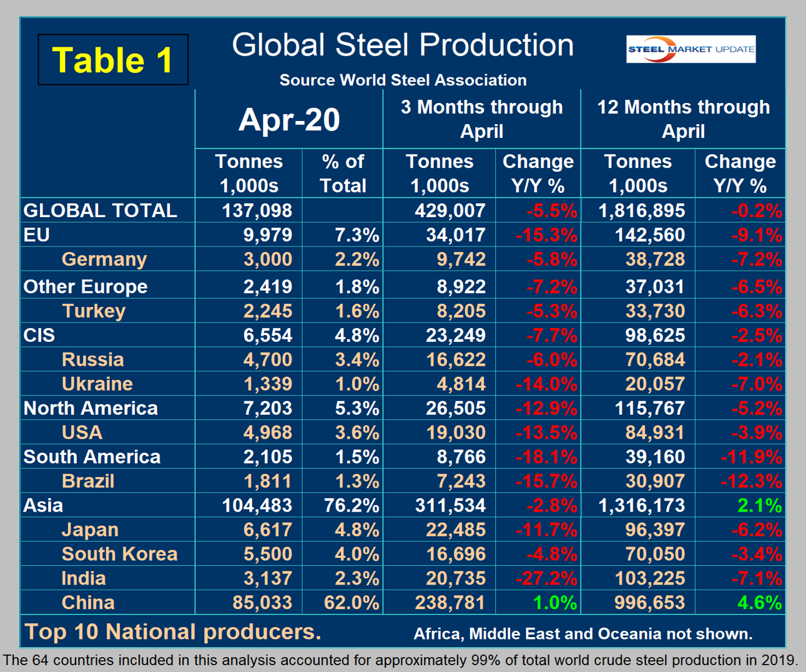The height and width of the screenshot is (672, 806).
Task: Select the 3 Months through April header
Action: [x=481, y=119]
